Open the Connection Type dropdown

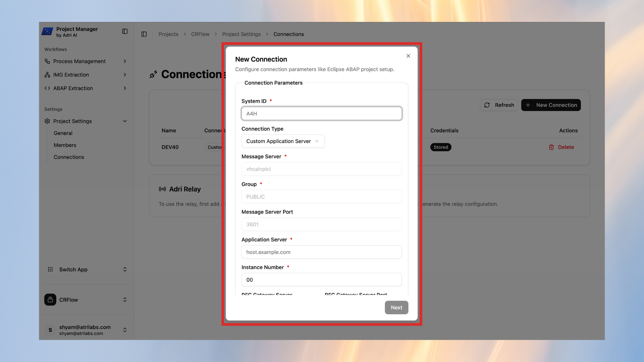point(283,141)
